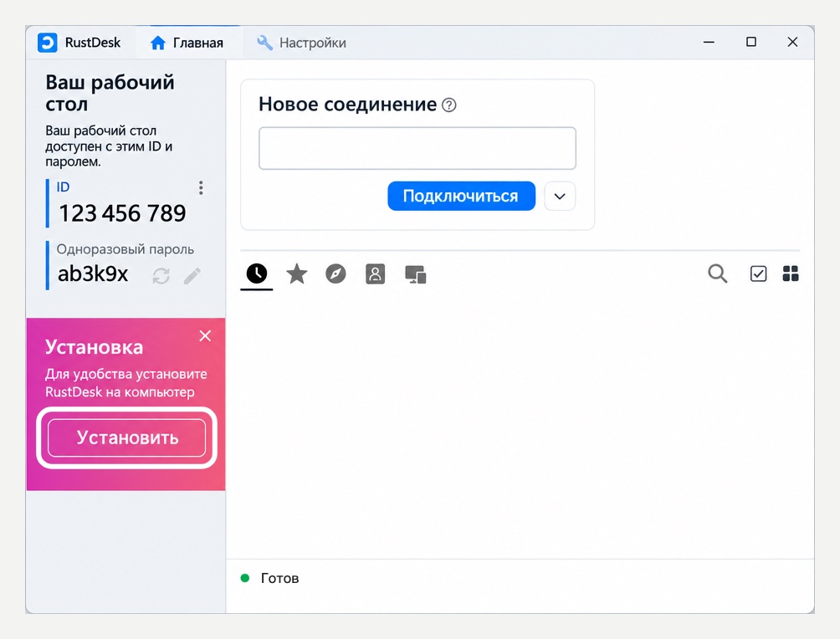This screenshot has width=840, height=639.
Task: Show favorites with the star icon
Action: [x=297, y=273]
